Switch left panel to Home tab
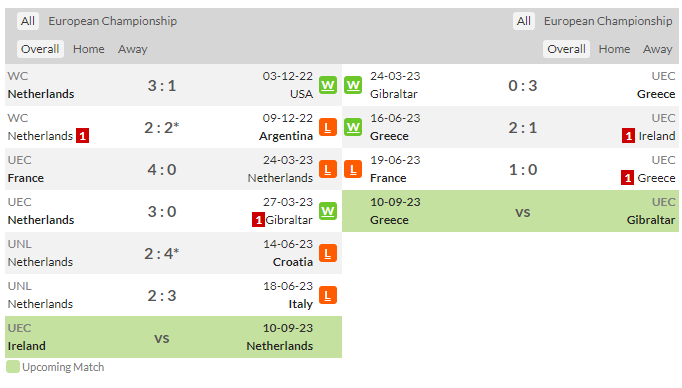Screen dimensions: 682x388 click(x=89, y=49)
